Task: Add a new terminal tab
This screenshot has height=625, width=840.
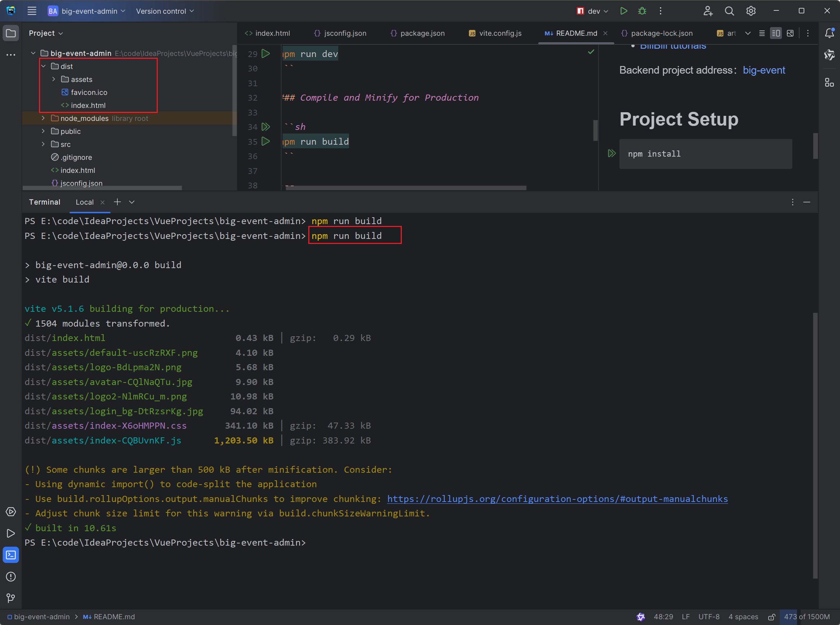Action: click(x=118, y=202)
